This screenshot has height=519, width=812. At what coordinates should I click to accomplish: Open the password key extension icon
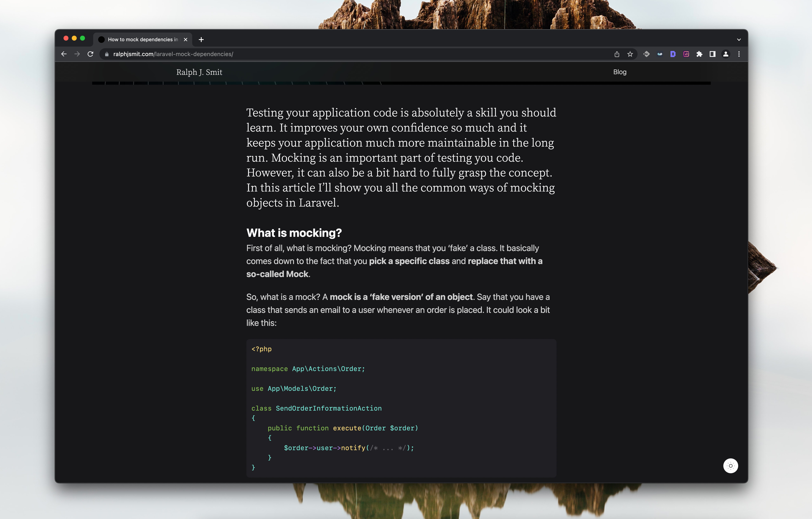click(646, 54)
